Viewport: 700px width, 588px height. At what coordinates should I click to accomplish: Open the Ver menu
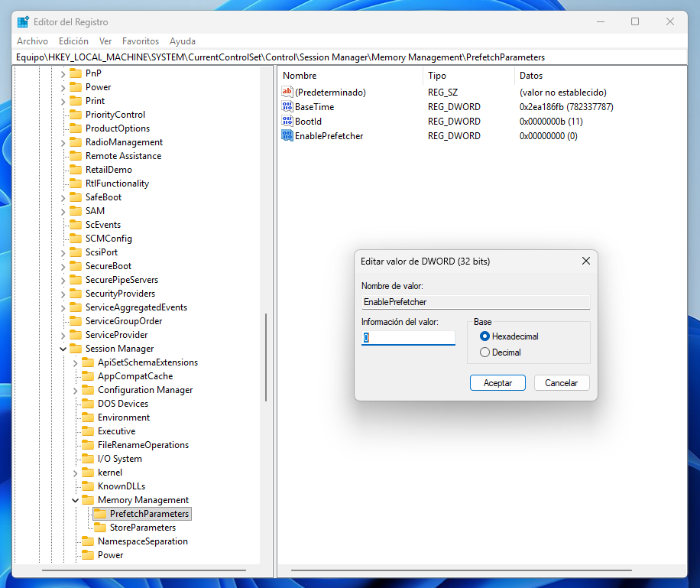point(105,41)
